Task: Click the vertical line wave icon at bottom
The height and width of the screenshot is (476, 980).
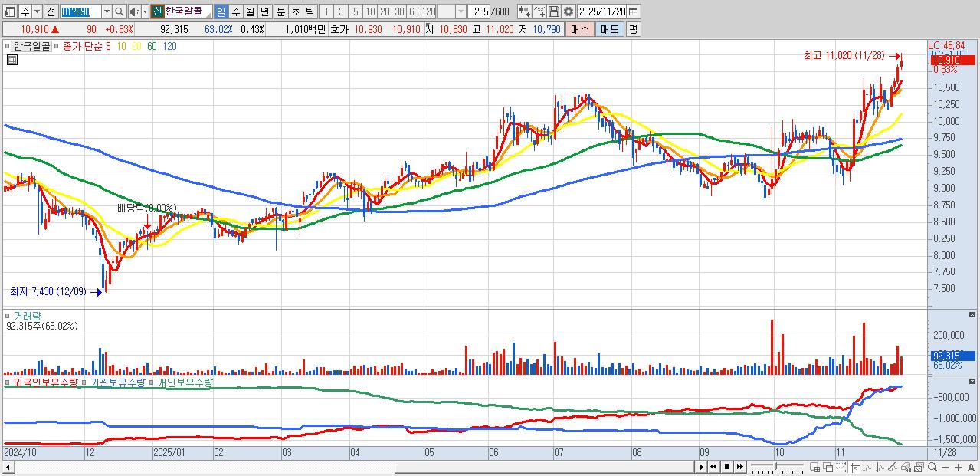Action: point(880,468)
